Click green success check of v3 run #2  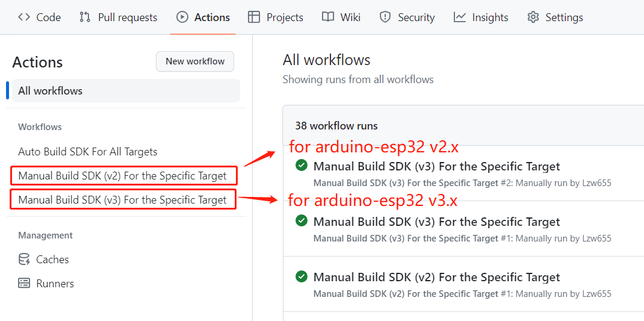302,166
